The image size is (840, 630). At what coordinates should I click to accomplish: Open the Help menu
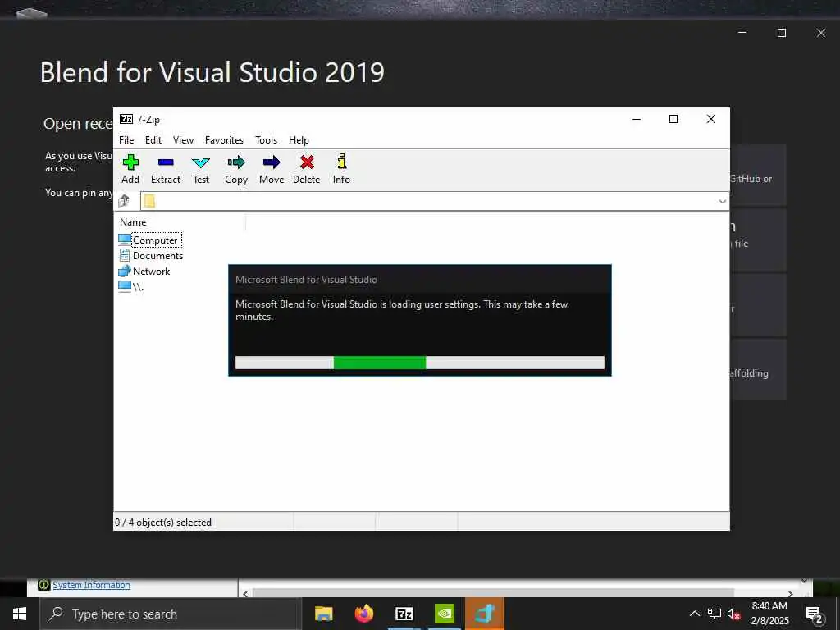pos(299,139)
